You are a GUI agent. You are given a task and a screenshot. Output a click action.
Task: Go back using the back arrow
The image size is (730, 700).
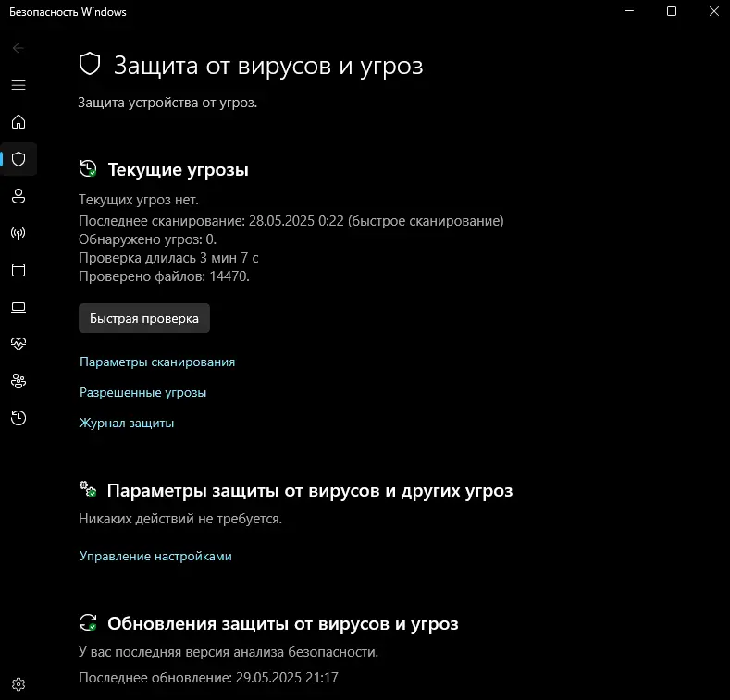[x=19, y=48]
